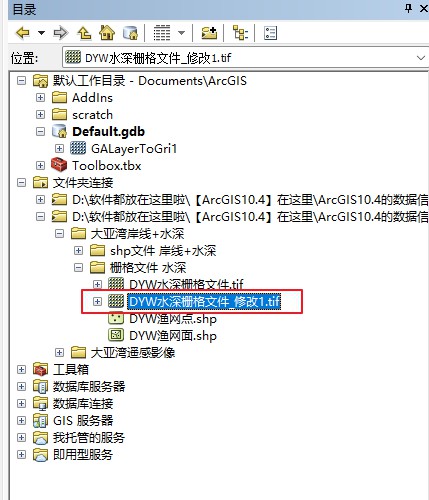The height and width of the screenshot is (500, 429).
Task: Expand the 大亚湾遥感影像 folder
Action: point(59,352)
